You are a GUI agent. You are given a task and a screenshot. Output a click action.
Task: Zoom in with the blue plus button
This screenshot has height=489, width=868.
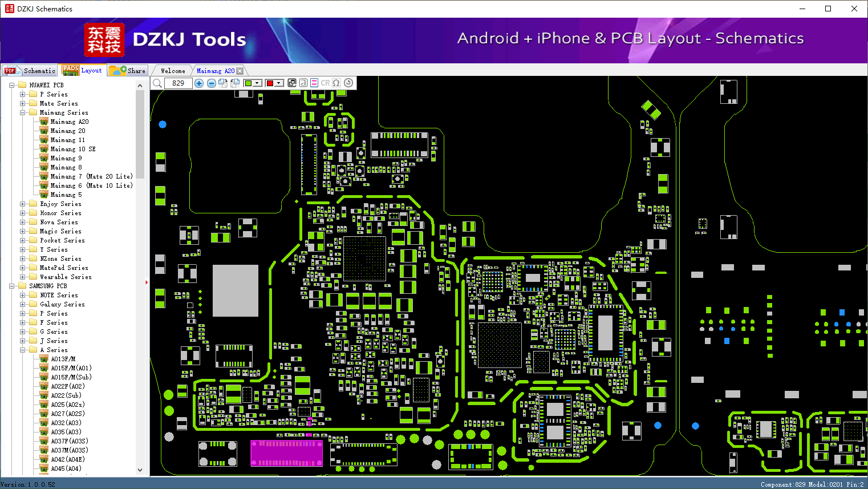tap(199, 83)
